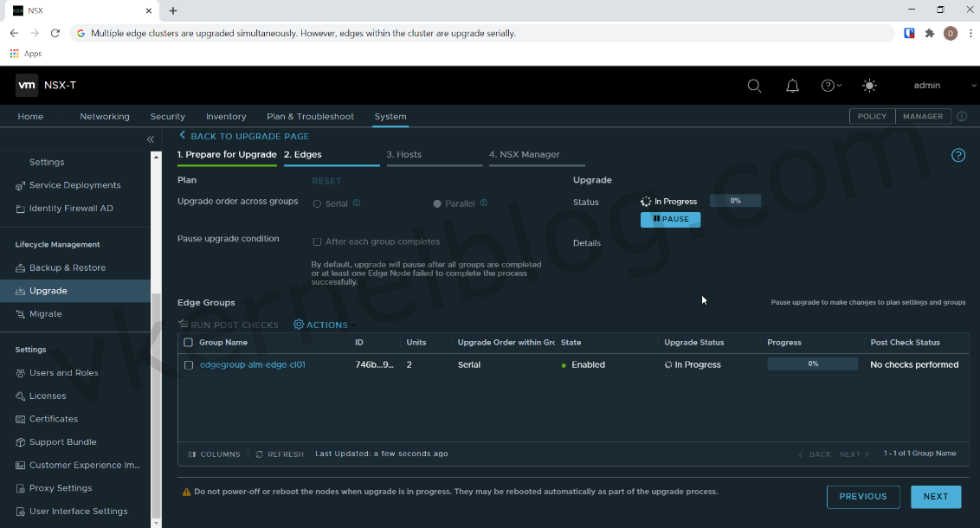Pause the in-progress upgrade
Screen dimensions: 980x528
[670, 219]
